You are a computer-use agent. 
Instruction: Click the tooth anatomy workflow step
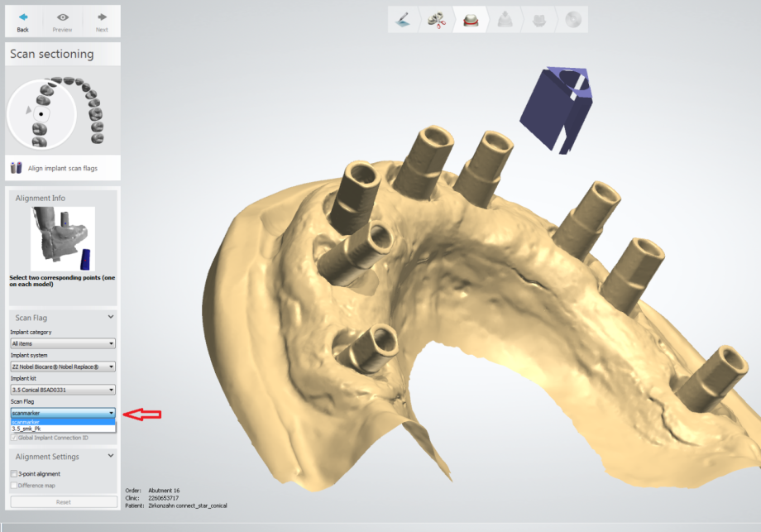click(538, 20)
